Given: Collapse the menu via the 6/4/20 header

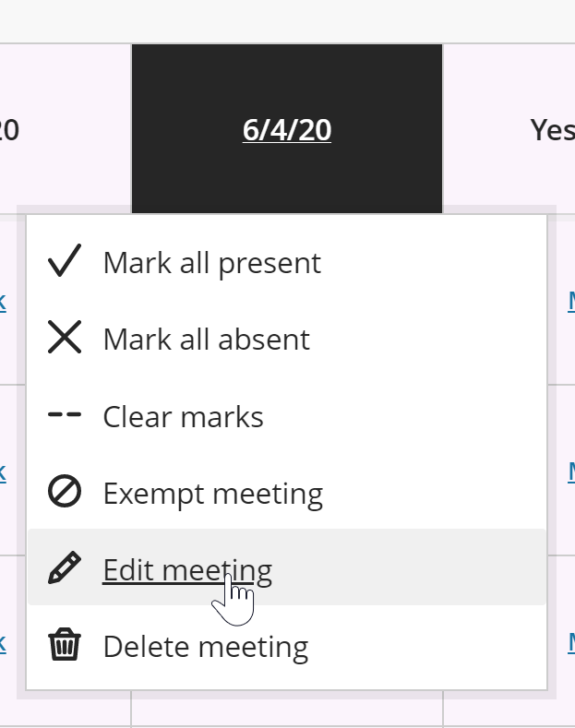Looking at the screenshot, I should click(x=287, y=130).
